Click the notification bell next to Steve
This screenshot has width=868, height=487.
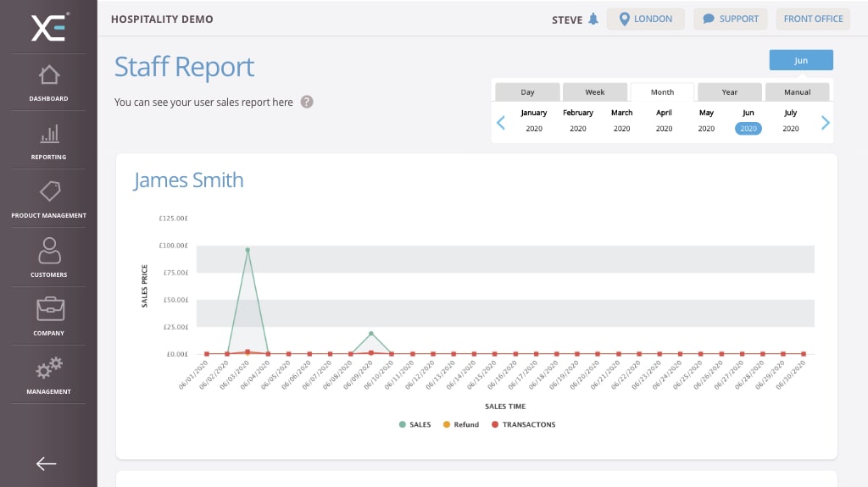[x=593, y=19]
